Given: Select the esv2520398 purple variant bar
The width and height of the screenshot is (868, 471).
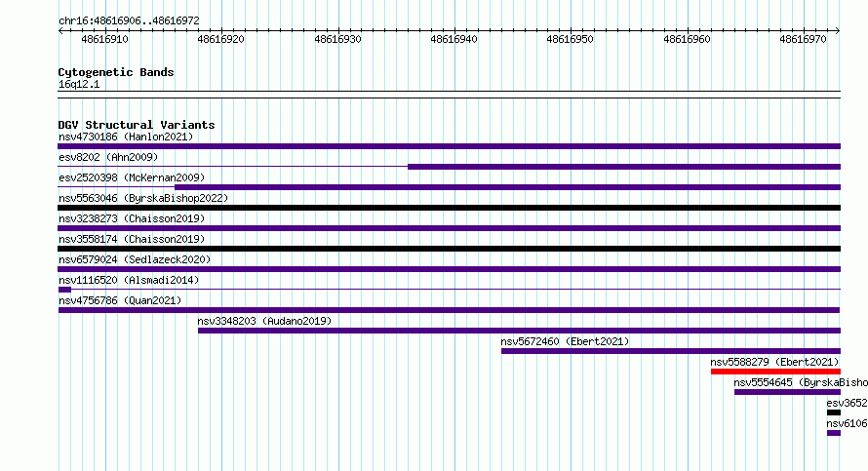Looking at the screenshot, I should [x=507, y=187].
